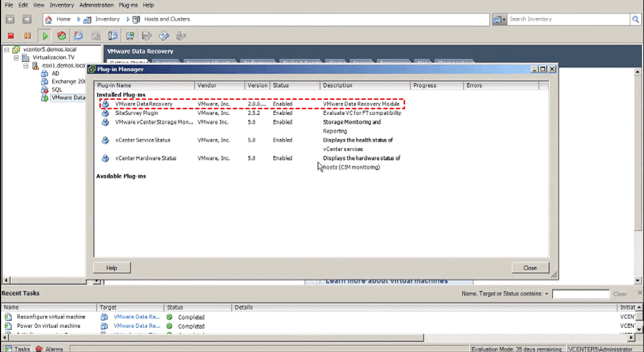Click the Suspend (pause) toolbar icon

pyautogui.click(x=27, y=36)
